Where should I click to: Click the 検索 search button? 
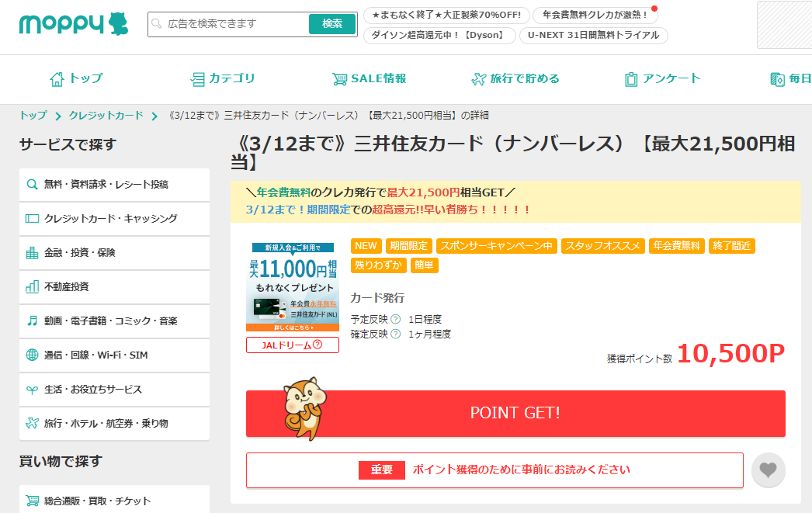click(x=332, y=24)
